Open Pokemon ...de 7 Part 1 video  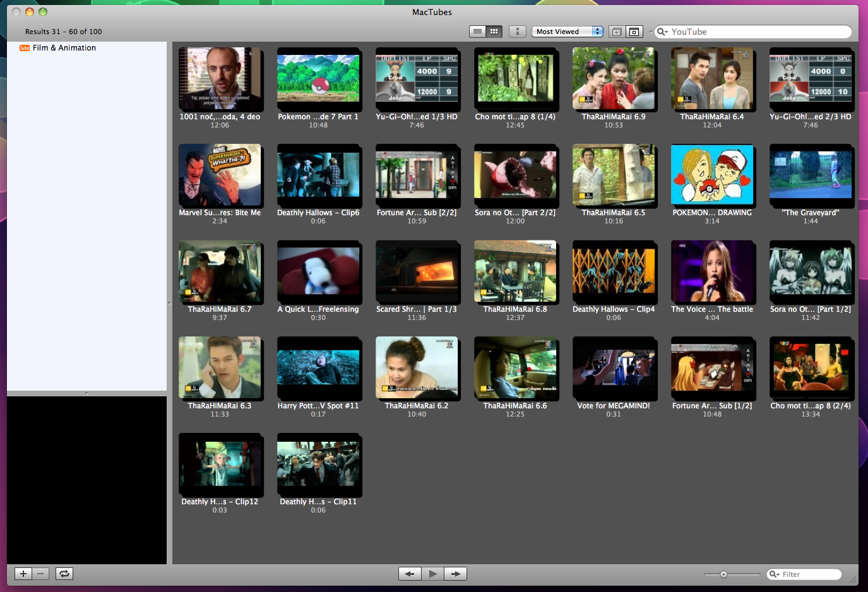tap(318, 78)
